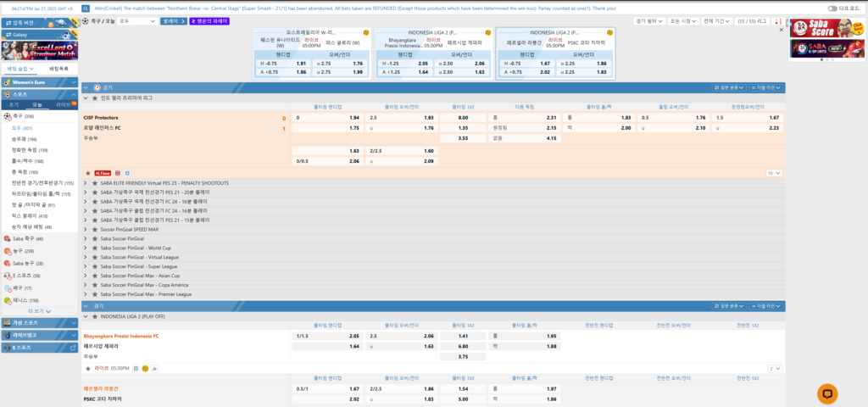
Task: Collapse the INDONESIA LIGA 2 (PLAY OFF) league
Action: (86, 317)
